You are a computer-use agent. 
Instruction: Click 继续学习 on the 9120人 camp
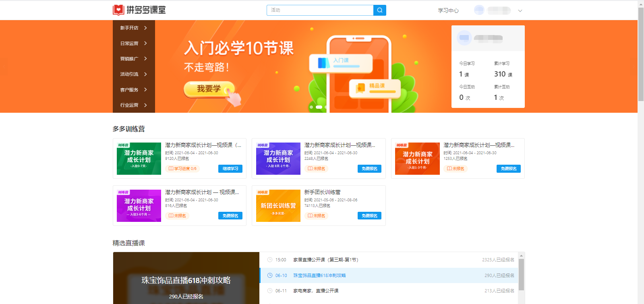(x=230, y=169)
